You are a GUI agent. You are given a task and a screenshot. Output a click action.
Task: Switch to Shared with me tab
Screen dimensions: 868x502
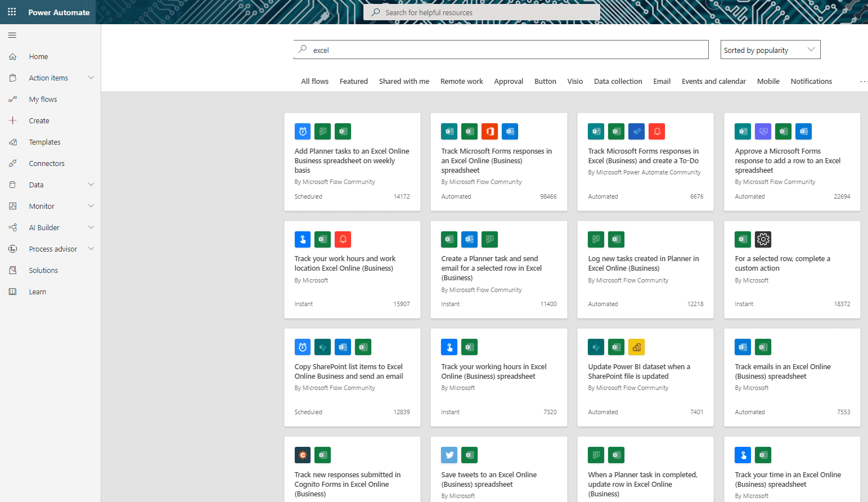[x=404, y=82]
